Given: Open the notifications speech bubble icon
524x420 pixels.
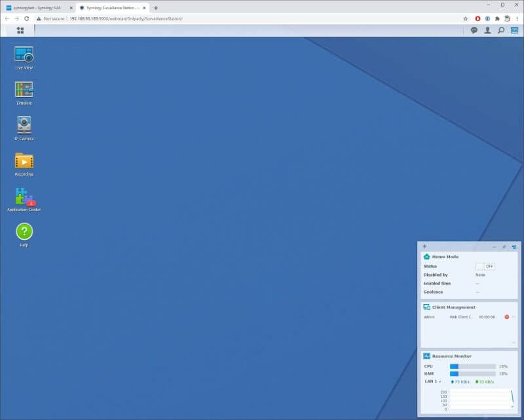Looking at the screenshot, I should (x=474, y=30).
